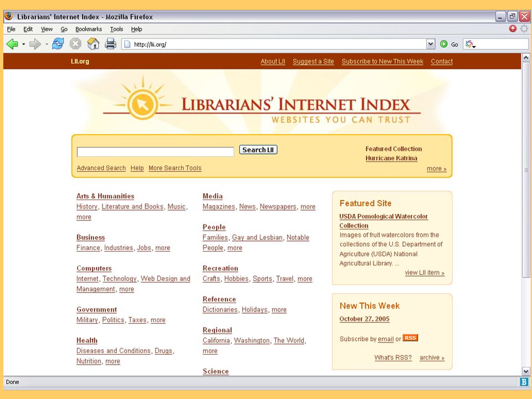Open the Computers category heading
The width and height of the screenshot is (532, 399).
click(x=94, y=268)
